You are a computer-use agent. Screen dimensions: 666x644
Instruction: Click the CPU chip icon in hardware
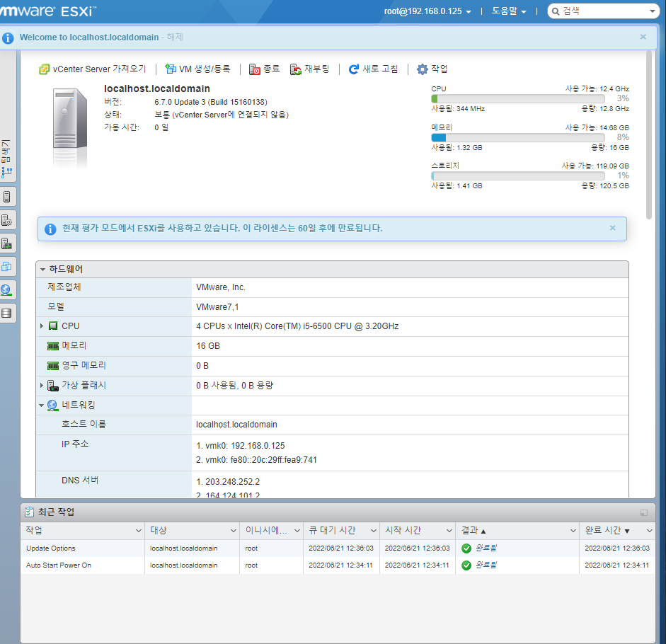coord(53,326)
